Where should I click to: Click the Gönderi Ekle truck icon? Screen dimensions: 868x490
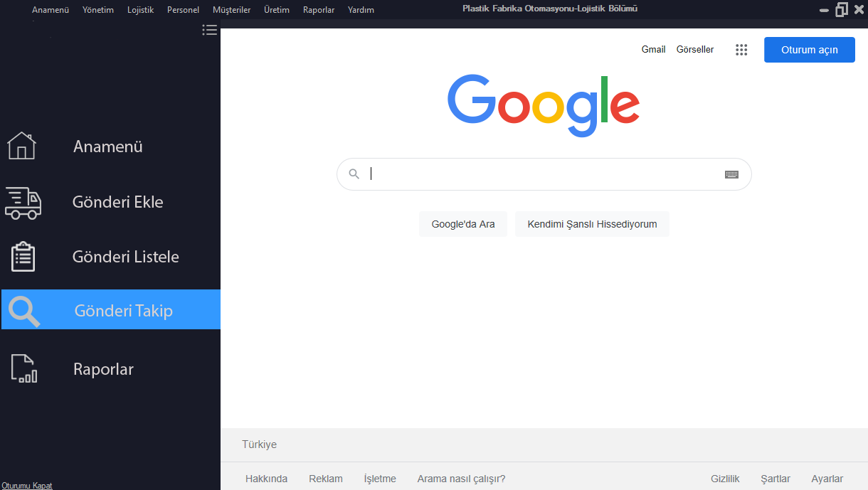[x=23, y=203]
